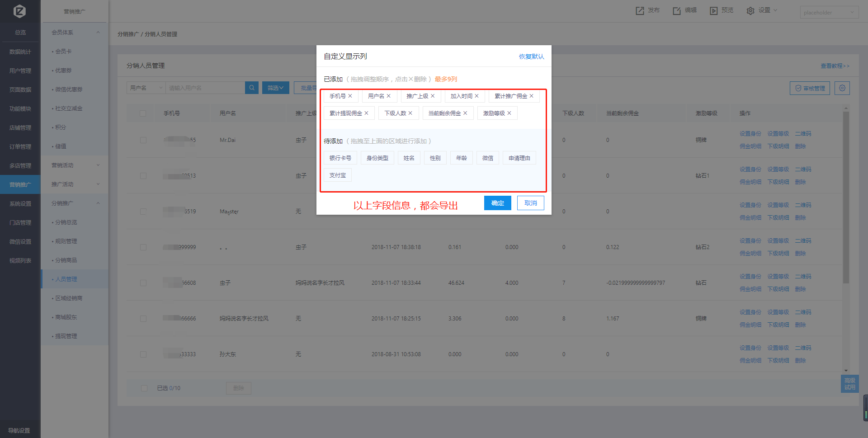
Task: Click the 银行卡号 pending field tag
Action: (340, 158)
